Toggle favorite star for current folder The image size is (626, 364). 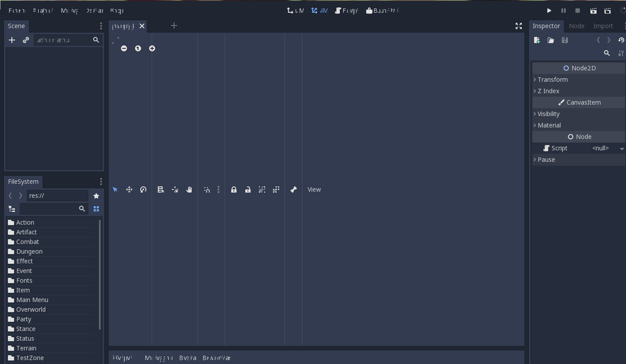pos(96,196)
